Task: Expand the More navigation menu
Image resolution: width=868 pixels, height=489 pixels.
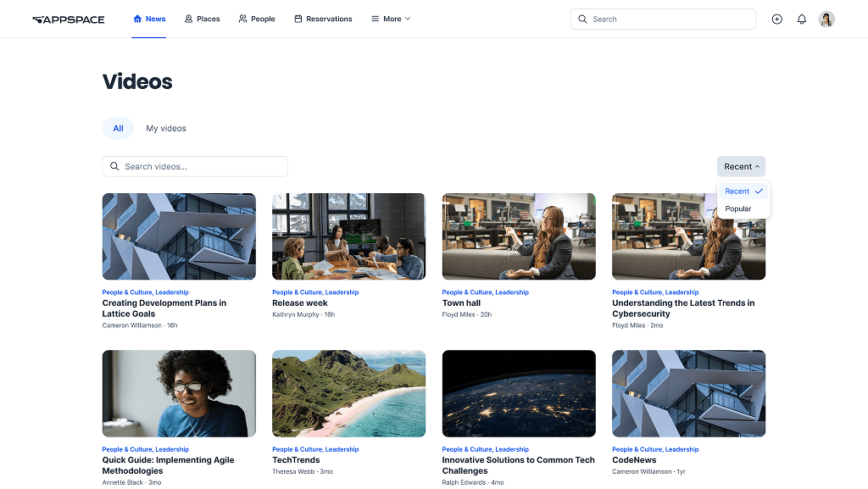Action: click(390, 18)
